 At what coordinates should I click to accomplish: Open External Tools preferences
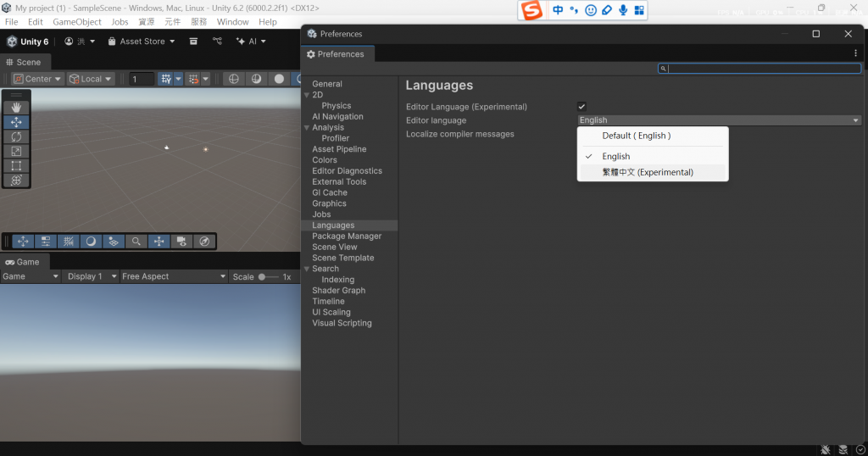click(339, 181)
